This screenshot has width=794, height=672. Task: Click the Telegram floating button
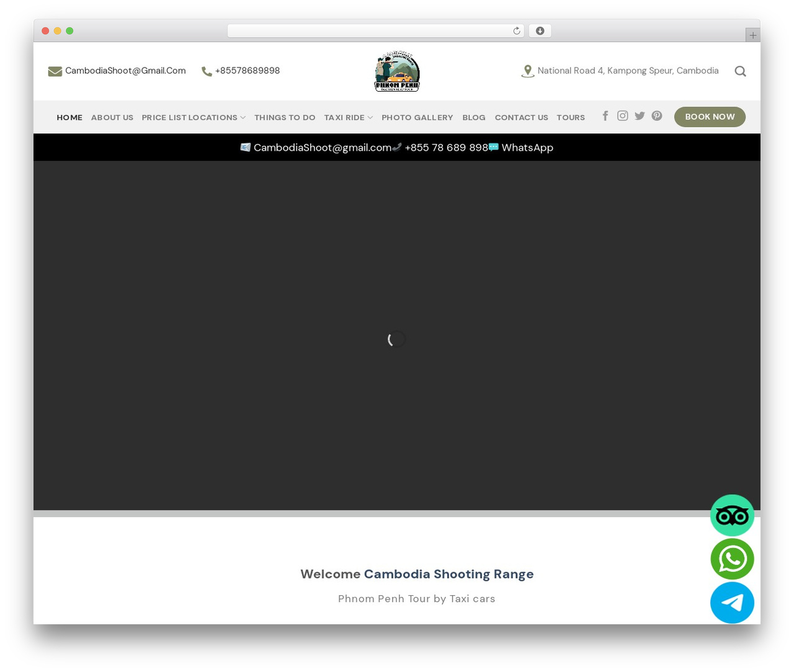click(732, 603)
